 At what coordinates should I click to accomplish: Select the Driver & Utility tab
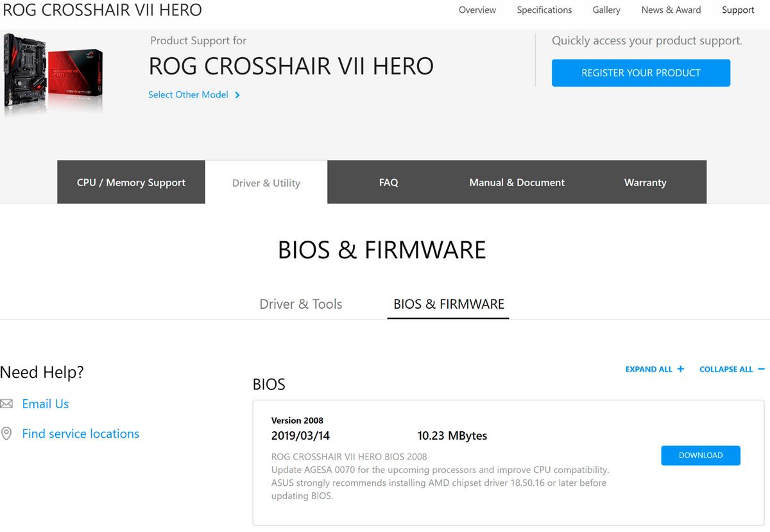point(266,182)
